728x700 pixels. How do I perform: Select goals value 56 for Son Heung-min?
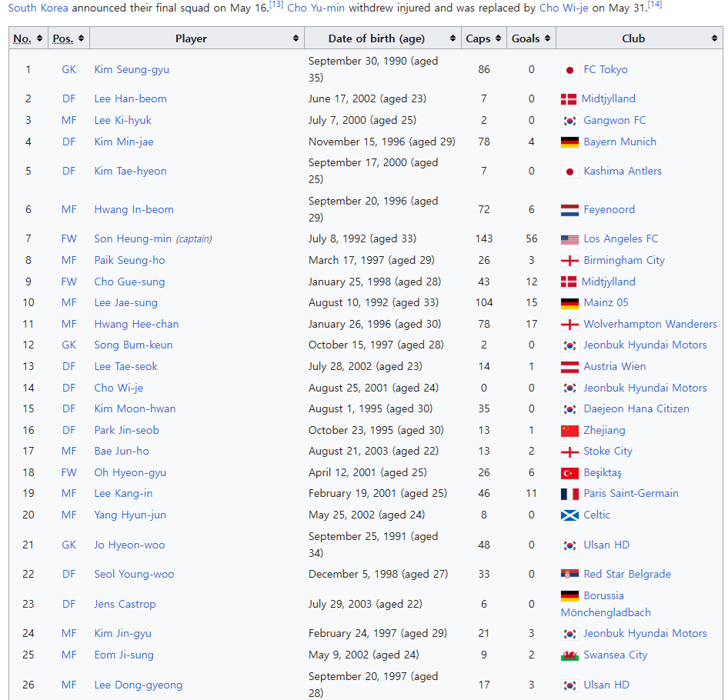(532, 238)
